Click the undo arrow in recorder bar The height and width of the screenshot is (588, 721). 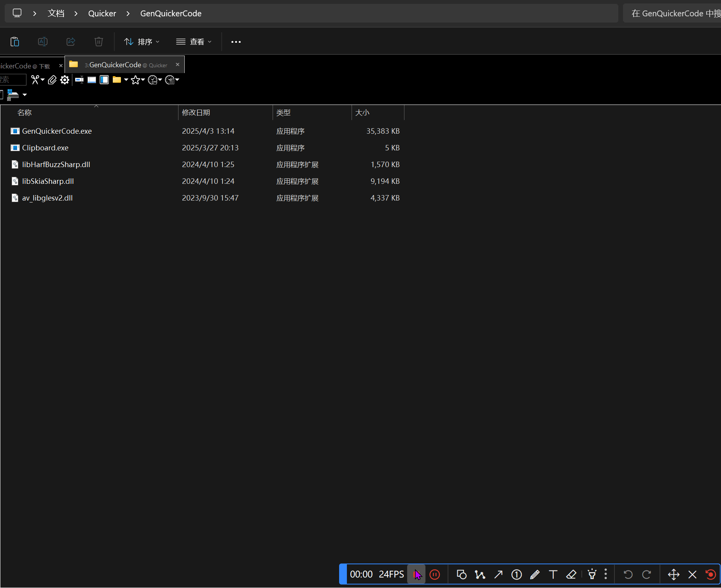tap(628, 574)
